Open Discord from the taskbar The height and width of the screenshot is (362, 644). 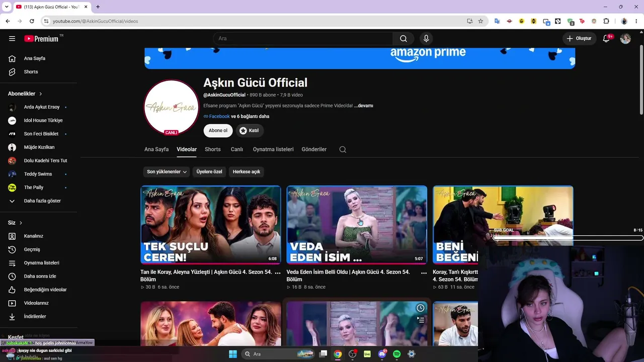(x=382, y=354)
